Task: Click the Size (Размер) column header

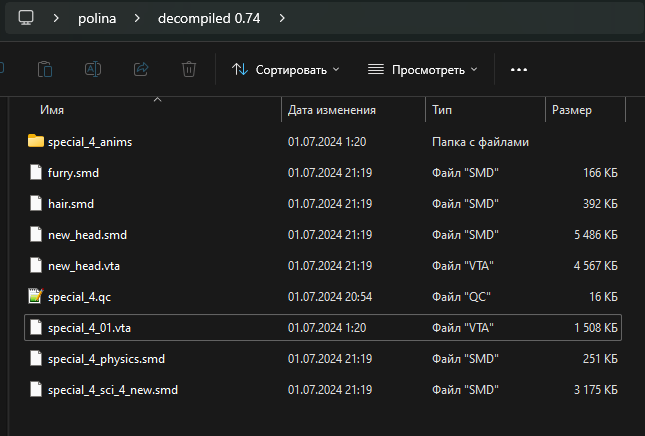Action: point(571,109)
